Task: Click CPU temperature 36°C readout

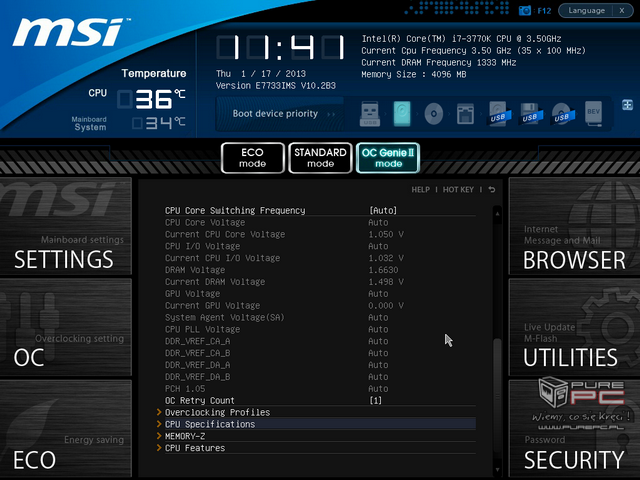Action: (152, 99)
